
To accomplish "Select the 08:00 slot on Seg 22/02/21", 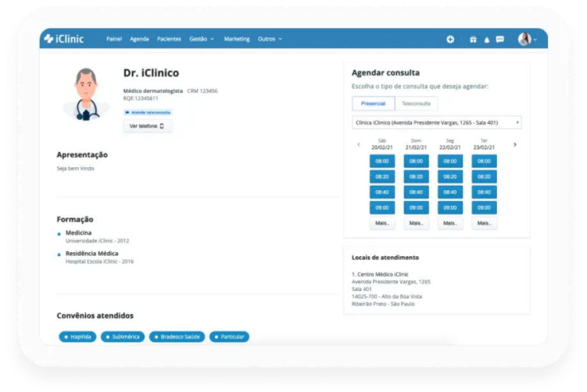I will [x=450, y=162].
